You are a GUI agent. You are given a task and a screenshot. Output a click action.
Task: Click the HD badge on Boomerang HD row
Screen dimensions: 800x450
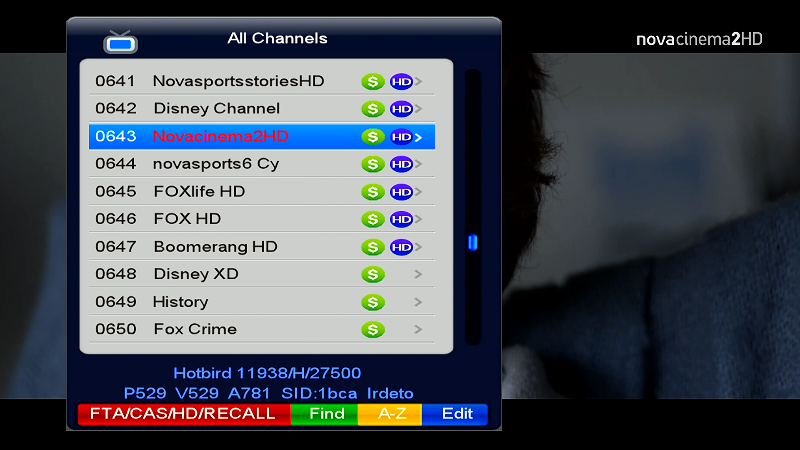[x=402, y=247]
